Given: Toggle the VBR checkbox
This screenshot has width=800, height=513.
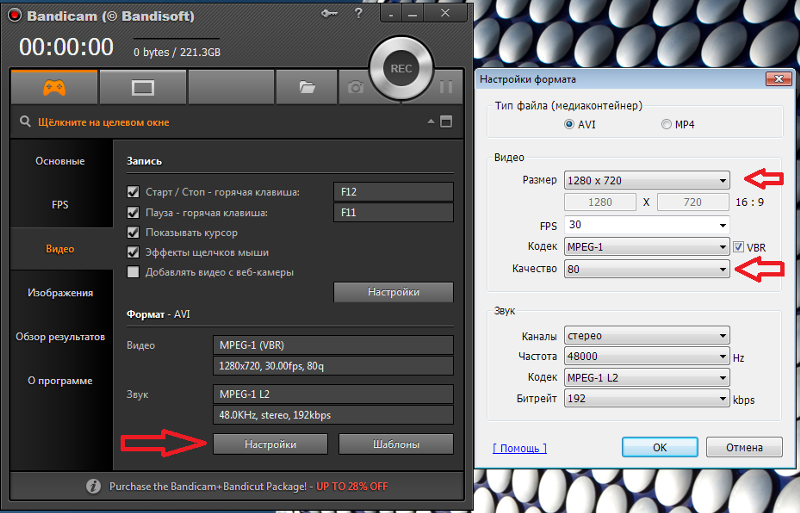Looking at the screenshot, I should tap(738, 247).
